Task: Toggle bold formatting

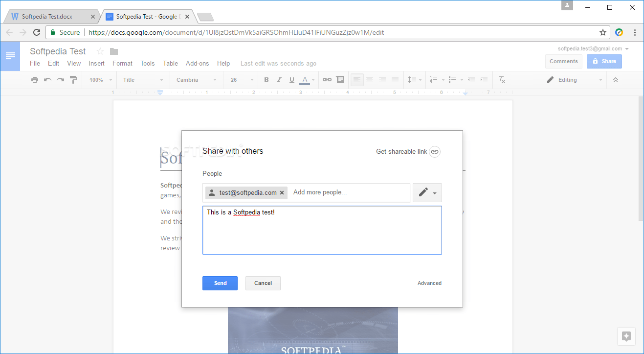Action: [266, 80]
